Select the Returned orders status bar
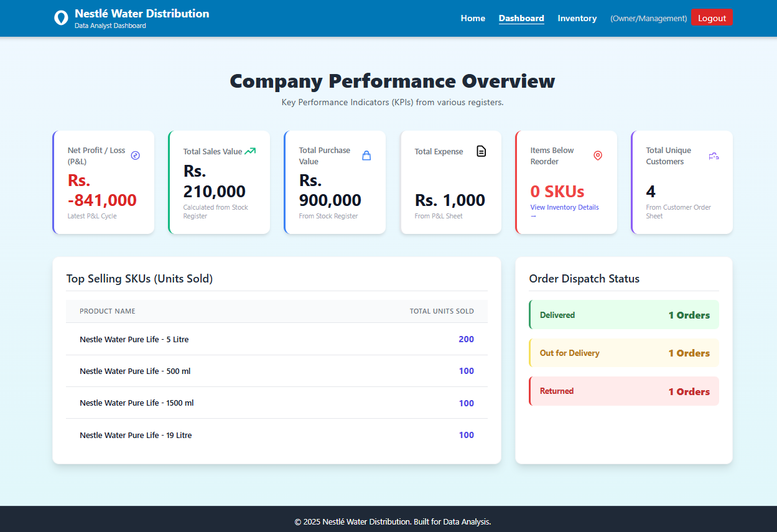This screenshot has height=532, width=777. [623, 391]
